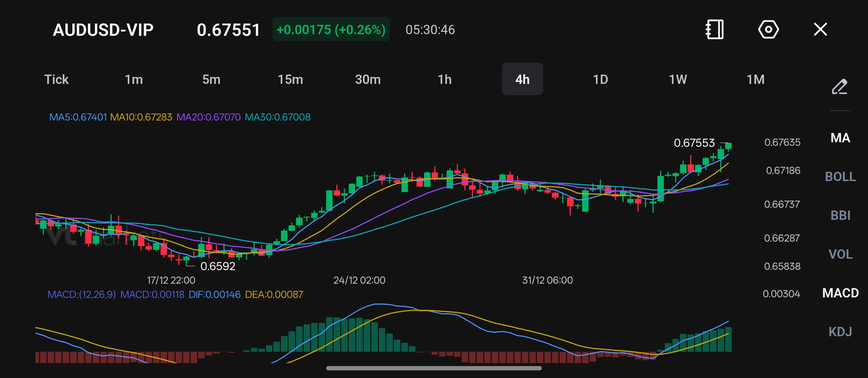Select the 4h timeframe tab
This screenshot has width=868, height=378.
coord(522,80)
